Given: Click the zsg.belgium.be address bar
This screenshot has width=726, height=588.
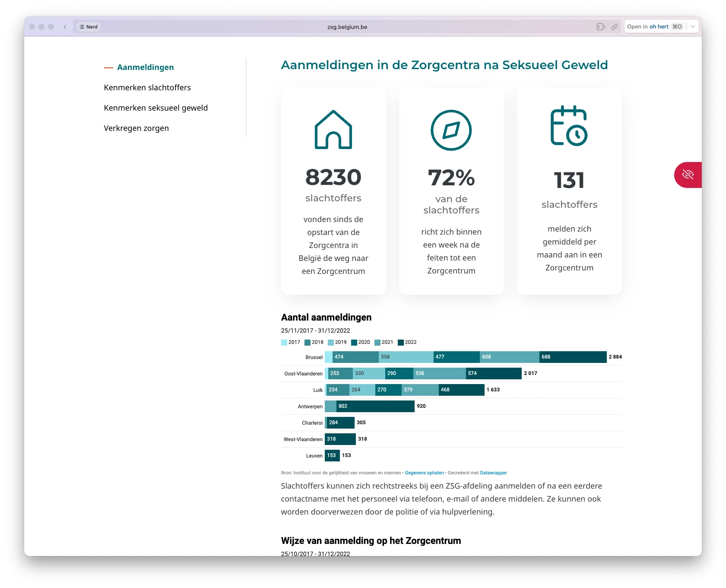Looking at the screenshot, I should 347,27.
